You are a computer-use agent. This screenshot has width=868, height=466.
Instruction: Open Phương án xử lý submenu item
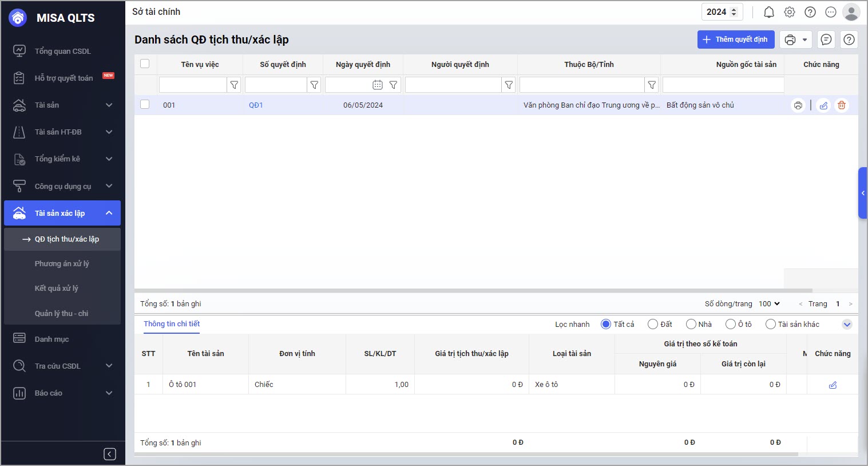click(x=62, y=264)
